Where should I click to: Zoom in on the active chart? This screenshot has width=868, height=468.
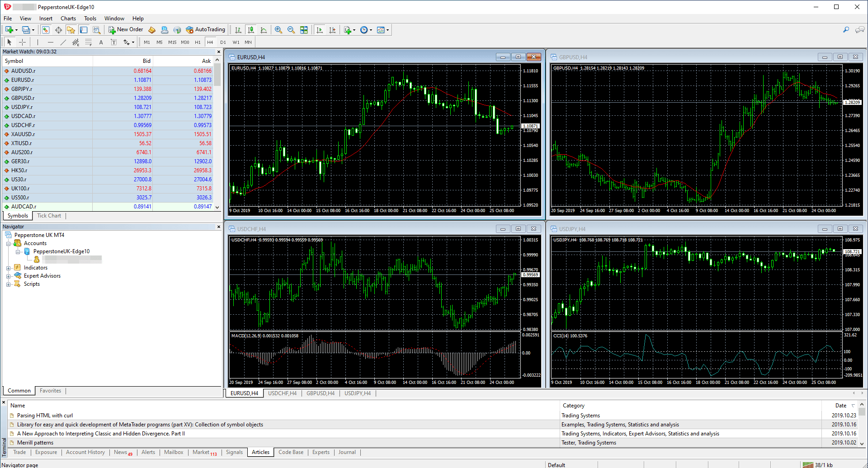click(x=278, y=29)
